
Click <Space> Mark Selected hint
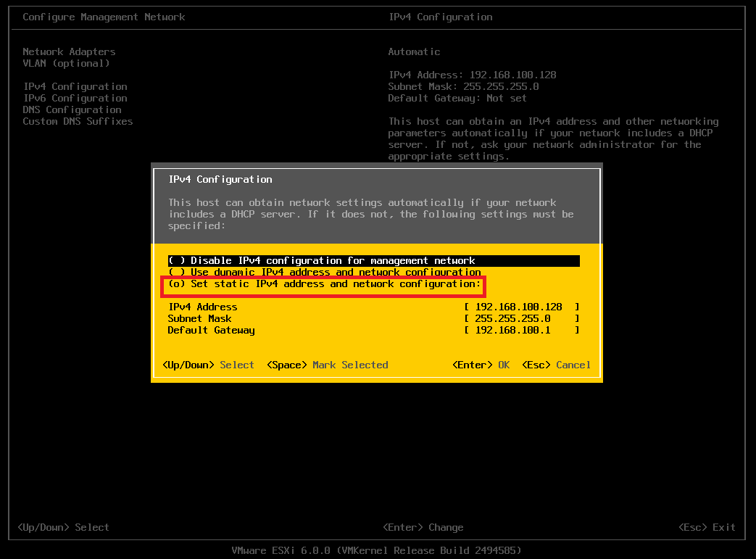(x=328, y=365)
